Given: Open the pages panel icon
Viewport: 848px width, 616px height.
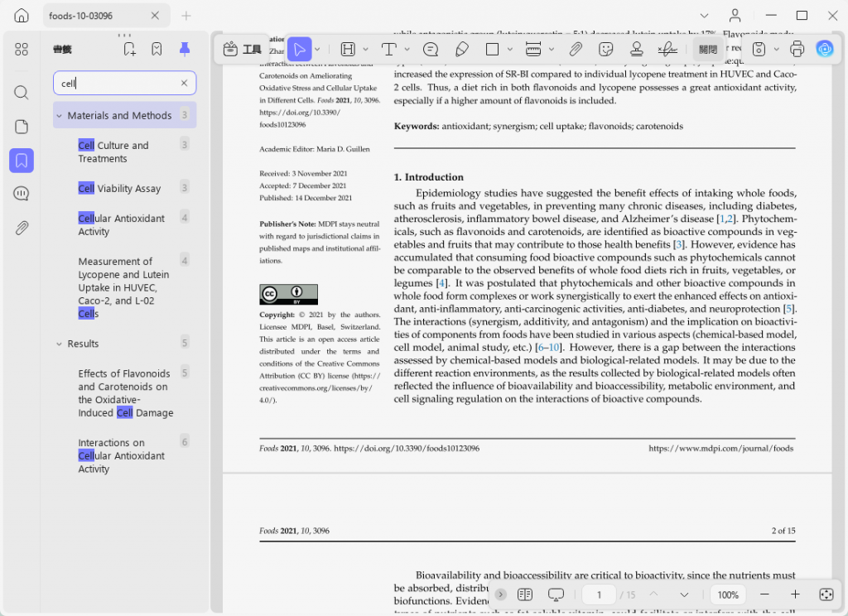Looking at the screenshot, I should point(21,127).
